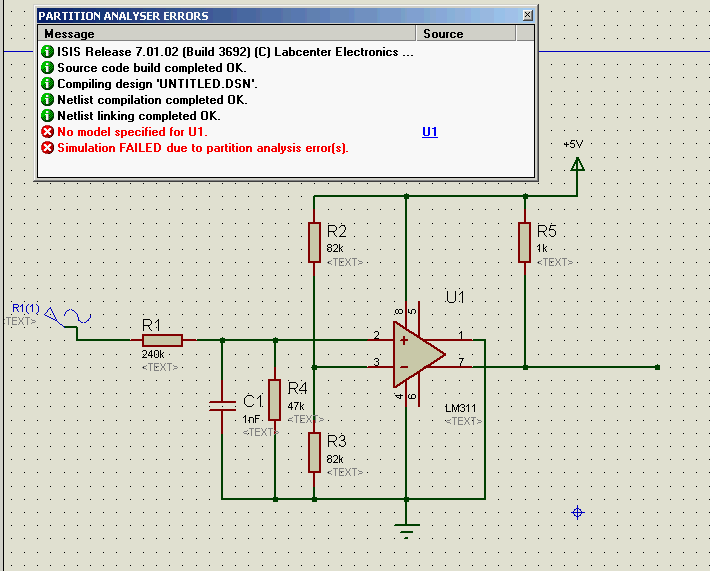Select the +5V power terminal
Screen dimensions: 710x571
tap(577, 163)
